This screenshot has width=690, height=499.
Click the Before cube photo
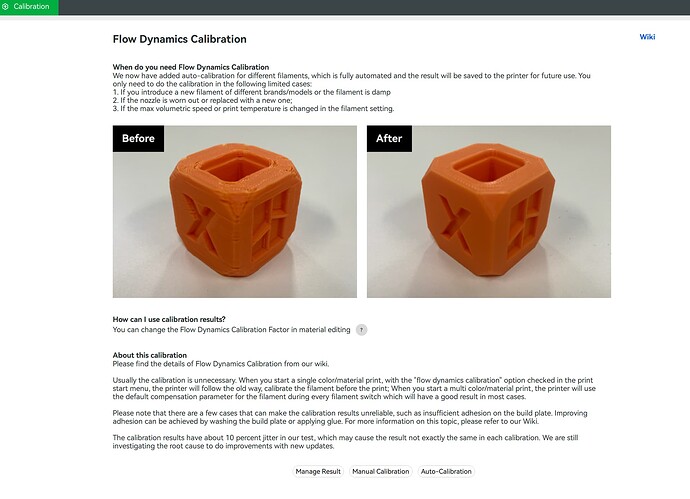click(235, 212)
